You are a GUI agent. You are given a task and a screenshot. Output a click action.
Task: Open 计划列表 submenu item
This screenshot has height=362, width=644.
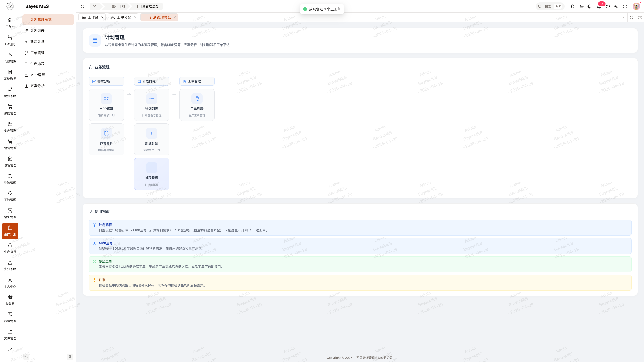point(48,31)
